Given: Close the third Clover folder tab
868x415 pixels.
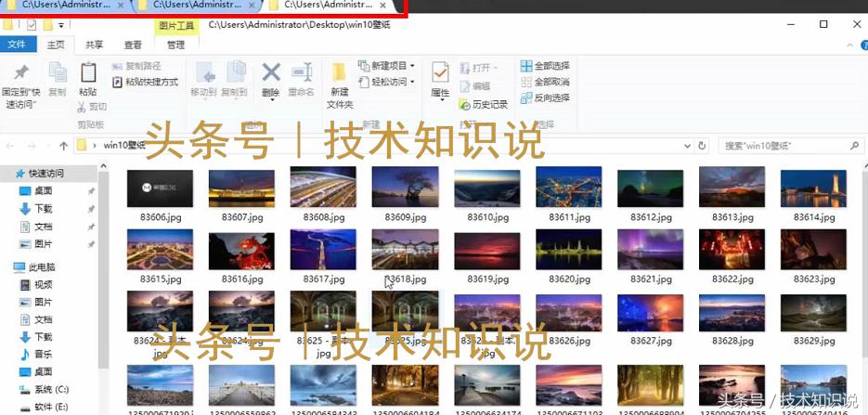Looking at the screenshot, I should tap(382, 5).
